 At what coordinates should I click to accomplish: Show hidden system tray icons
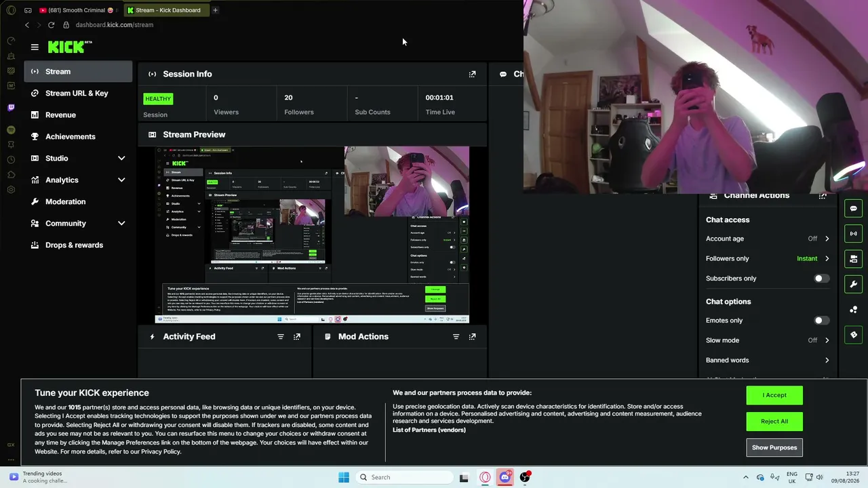[x=746, y=477]
